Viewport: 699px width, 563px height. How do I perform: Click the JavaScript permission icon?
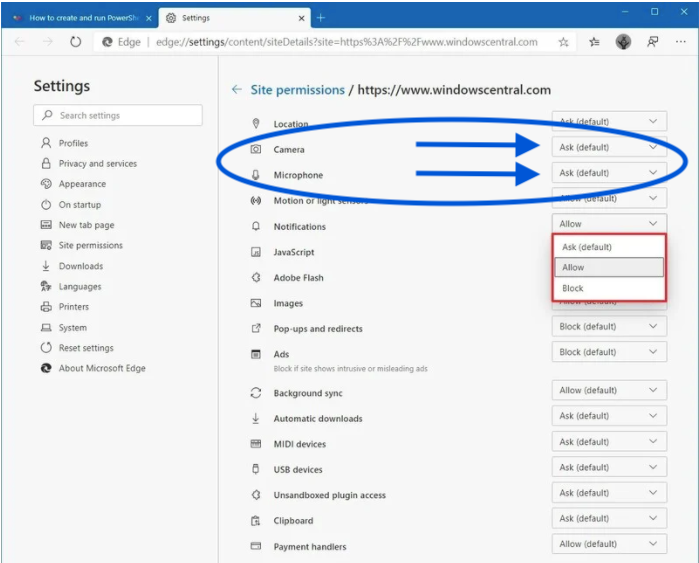256,252
